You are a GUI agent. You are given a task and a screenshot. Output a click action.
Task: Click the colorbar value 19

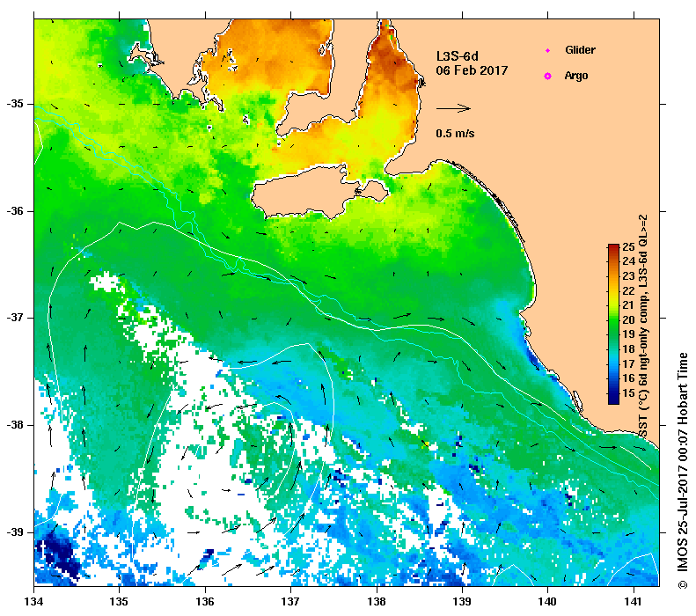628,334
